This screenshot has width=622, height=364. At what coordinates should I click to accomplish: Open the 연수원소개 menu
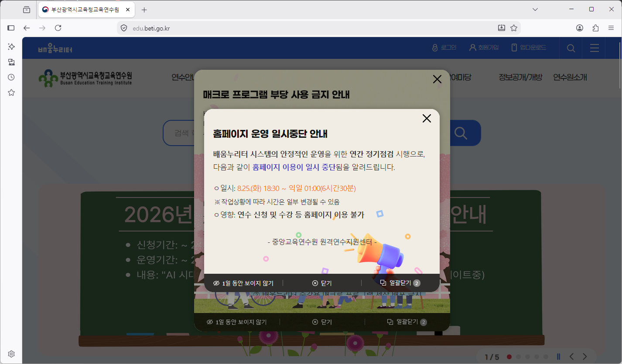570,78
